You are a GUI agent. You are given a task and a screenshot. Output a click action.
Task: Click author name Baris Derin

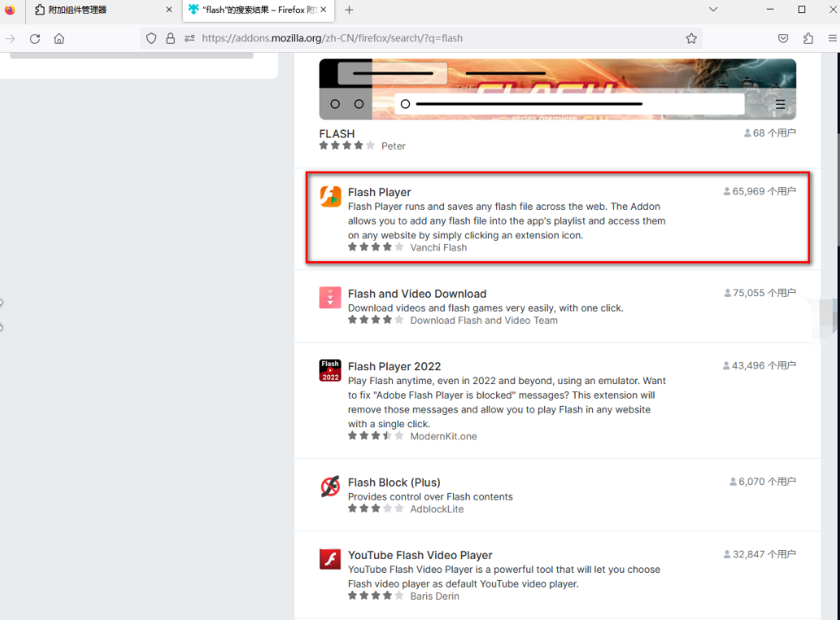[434, 596]
